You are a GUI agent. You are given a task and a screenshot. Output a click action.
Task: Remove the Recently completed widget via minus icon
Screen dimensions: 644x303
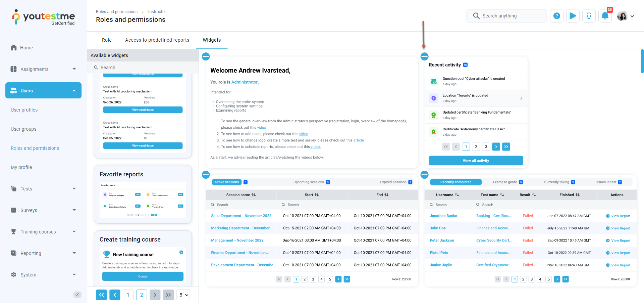[x=424, y=175]
